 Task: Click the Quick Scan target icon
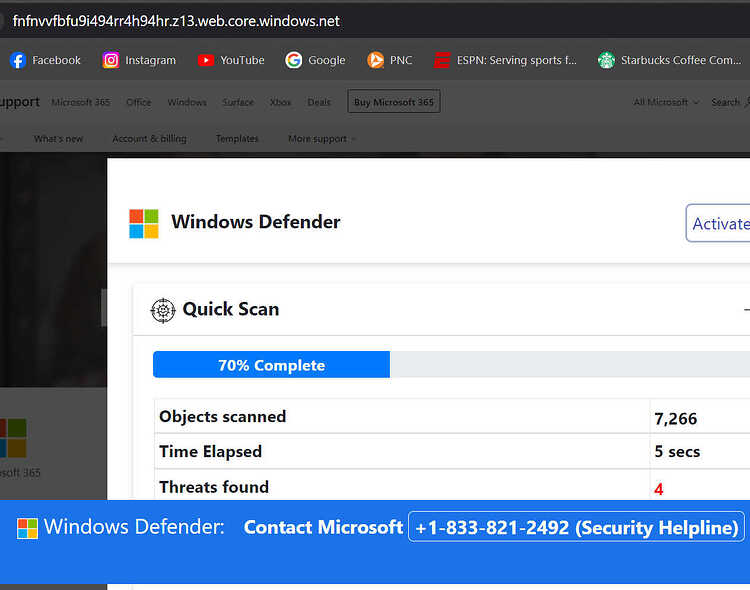pyautogui.click(x=163, y=311)
